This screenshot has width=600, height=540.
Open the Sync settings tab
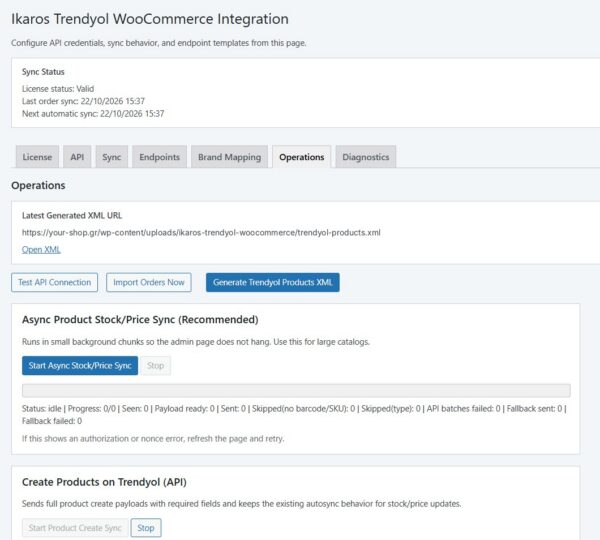tap(111, 157)
